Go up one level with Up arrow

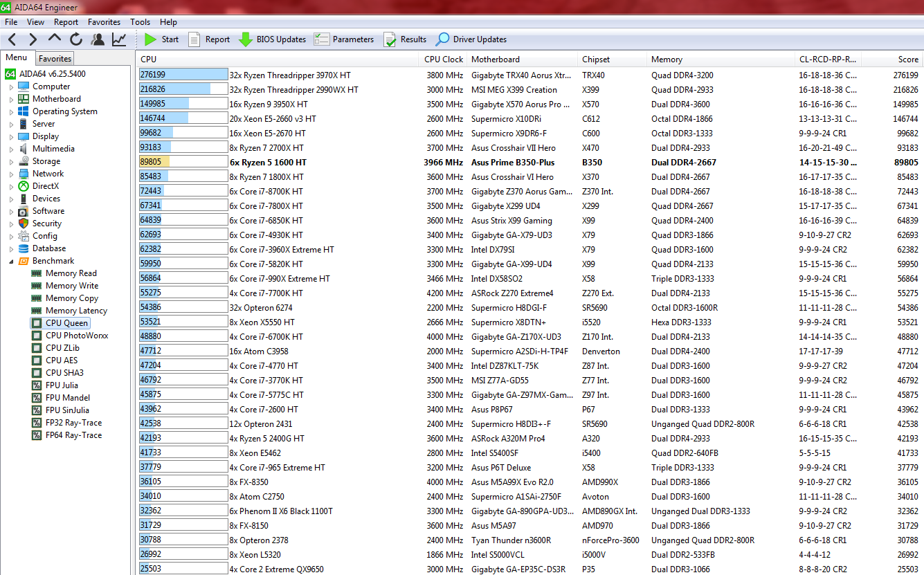coord(55,39)
